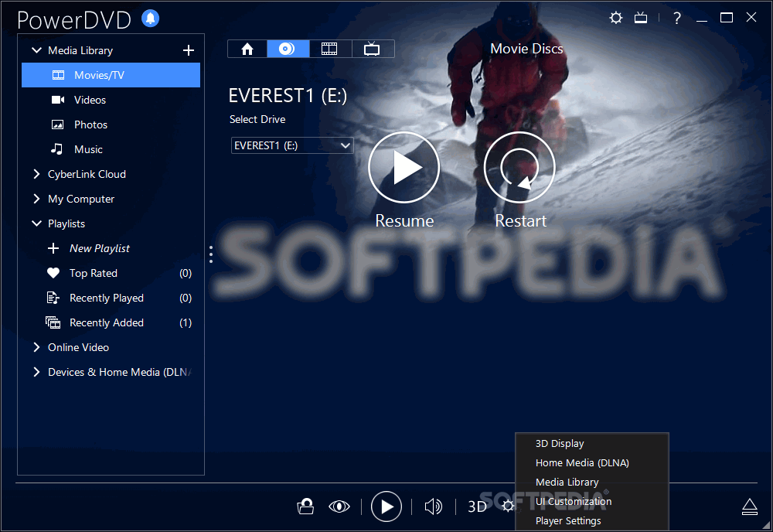Choose Player Settings from popup menu

(592, 520)
